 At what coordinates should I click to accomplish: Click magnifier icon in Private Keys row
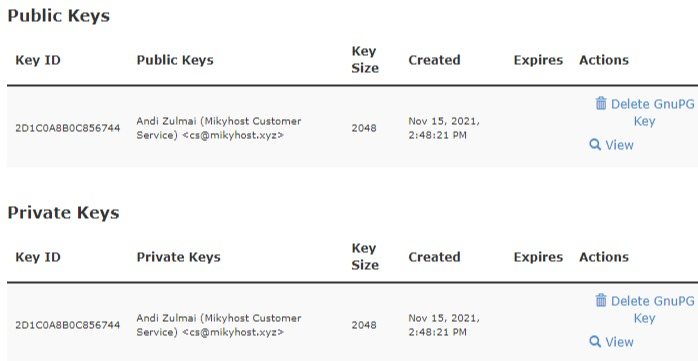595,342
